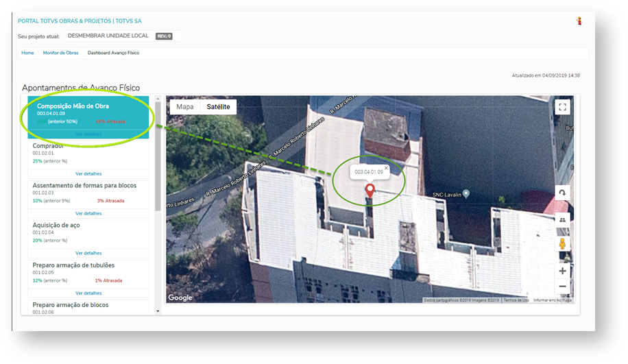Go to Home breadcrumb
Screen dimensions: 628x364
tap(27, 53)
